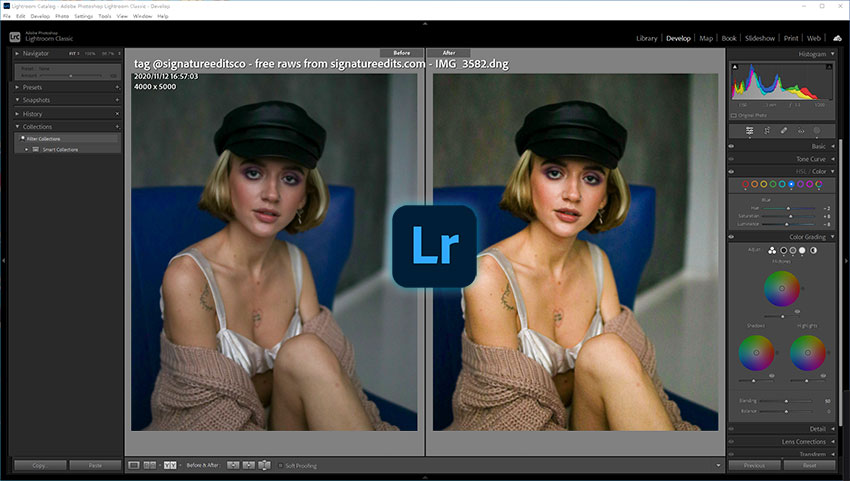850x481 pixels.
Task: Expand the Presets panel
Action: pos(17,87)
